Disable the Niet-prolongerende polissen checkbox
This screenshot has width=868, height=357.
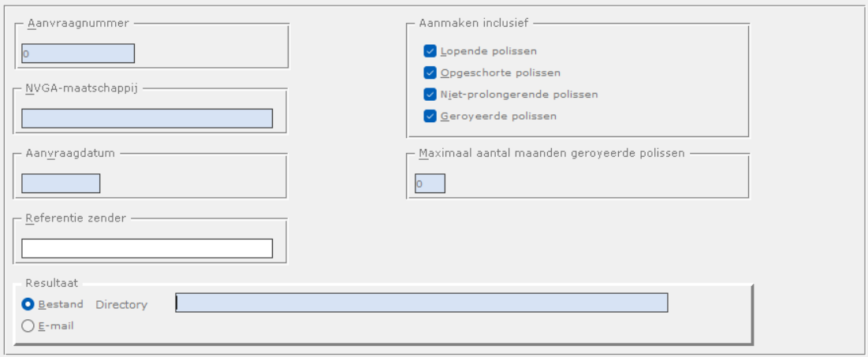430,95
